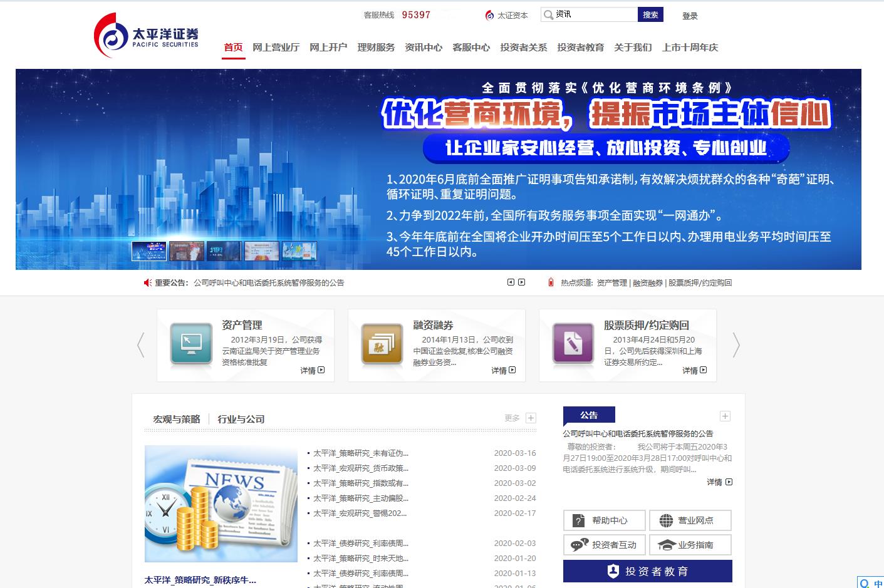Open article 太平洋_宏观研究_货币政策
The image size is (884, 588).
click(x=361, y=468)
